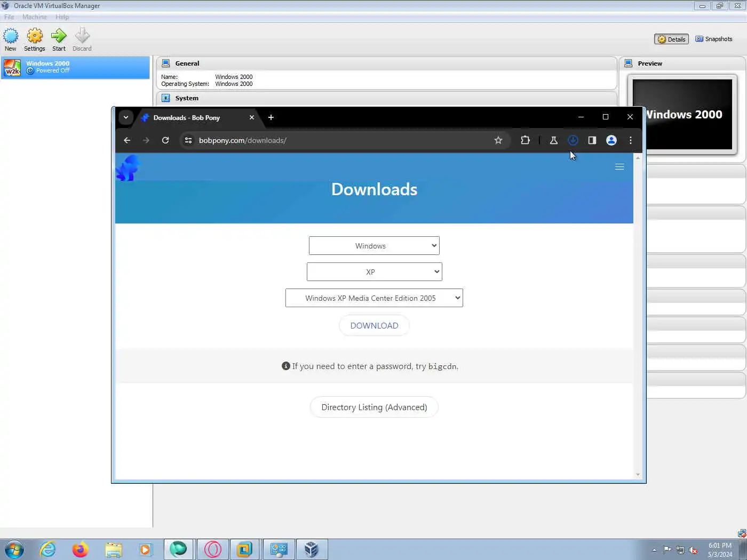Start the VM with green arrow
The height and width of the screenshot is (560, 747).
[59, 39]
